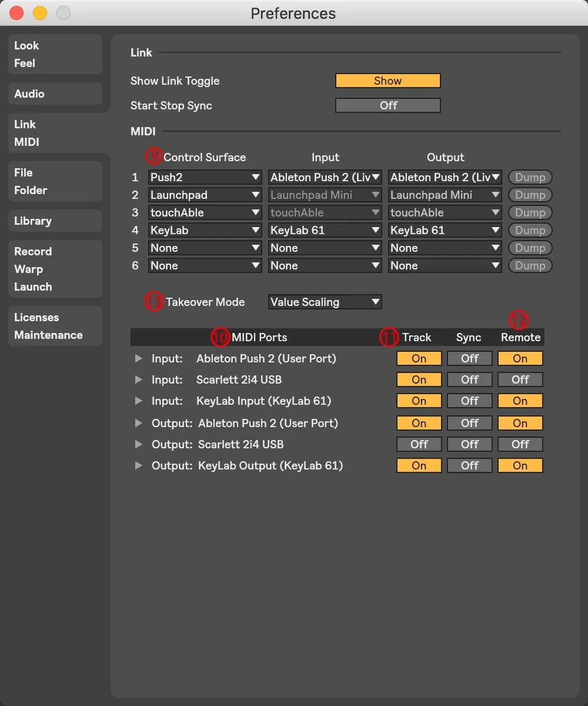588x706 pixels.
Task: Toggle Remote for Input Scarlett 2i4 USB
Action: [520, 379]
